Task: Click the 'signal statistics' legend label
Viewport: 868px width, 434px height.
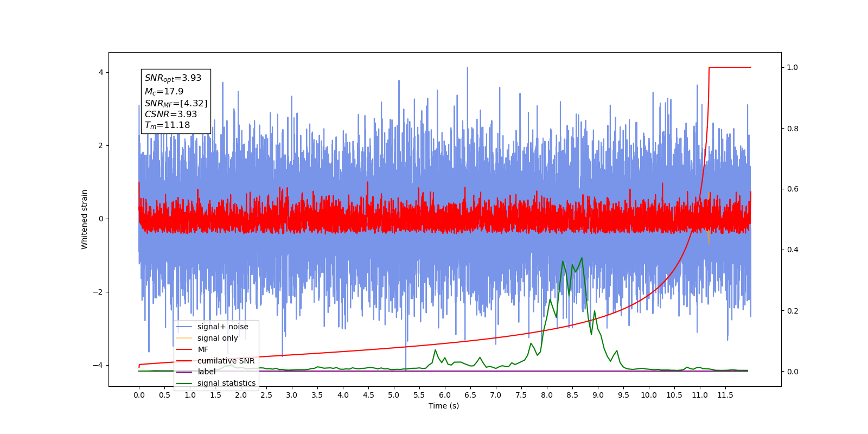Action: 226,383
